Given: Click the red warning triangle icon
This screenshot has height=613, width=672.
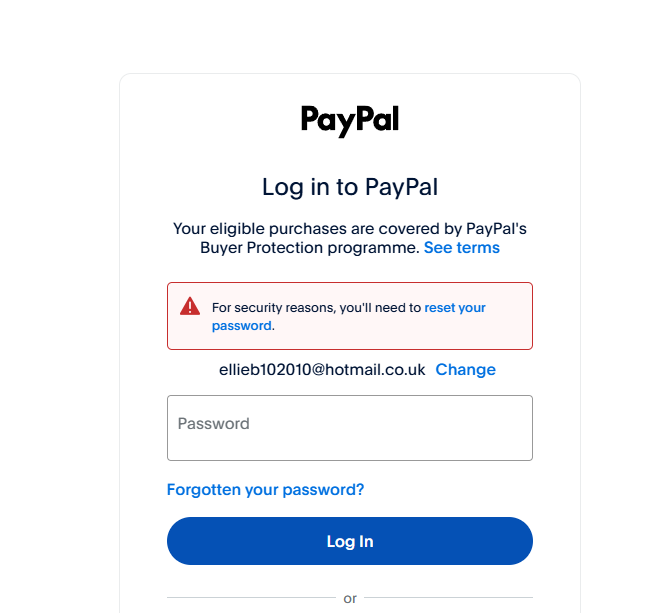Looking at the screenshot, I should tap(190, 306).
